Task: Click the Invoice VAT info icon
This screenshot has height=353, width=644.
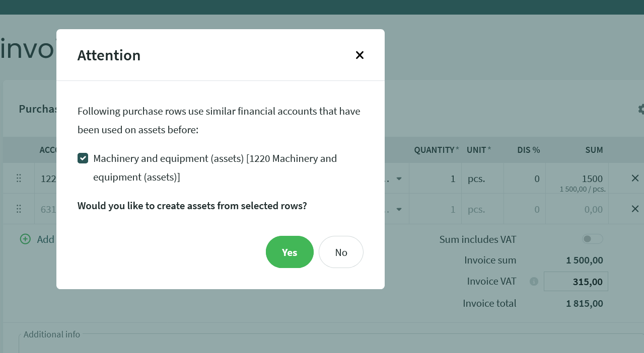Action: click(x=534, y=282)
